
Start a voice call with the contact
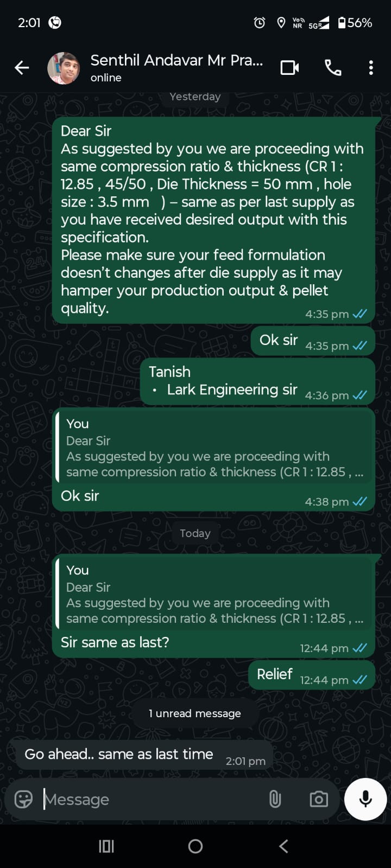pos(333,68)
